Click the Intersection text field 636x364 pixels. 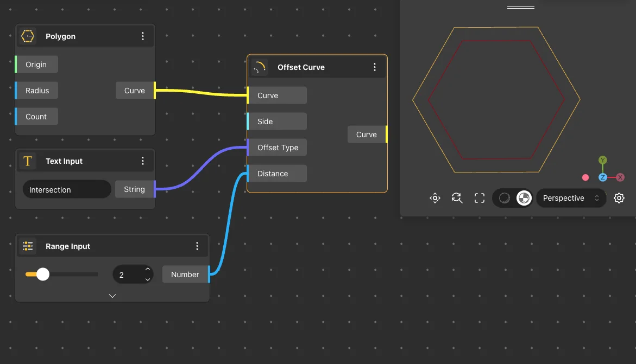pyautogui.click(x=66, y=189)
